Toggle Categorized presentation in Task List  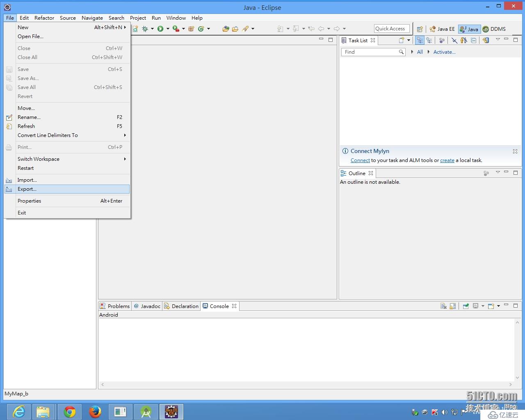420,40
